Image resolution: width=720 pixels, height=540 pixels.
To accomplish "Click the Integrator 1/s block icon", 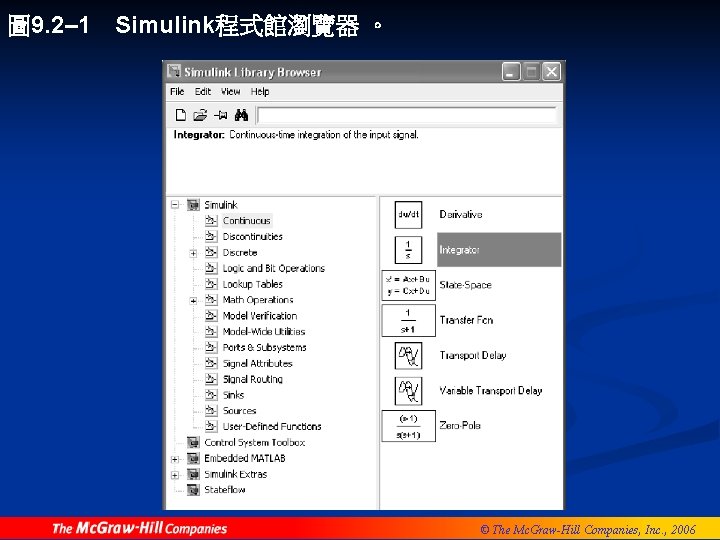I will coord(408,250).
